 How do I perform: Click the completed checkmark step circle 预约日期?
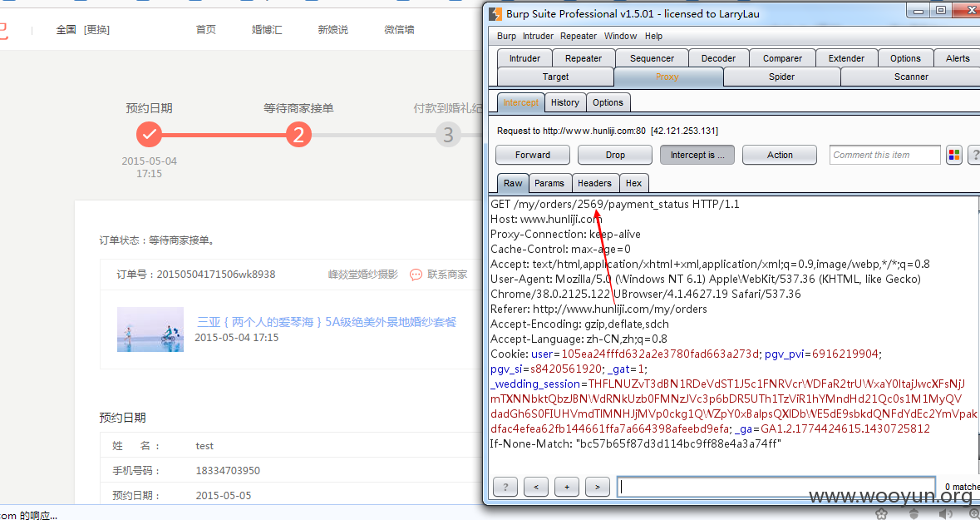tap(149, 134)
